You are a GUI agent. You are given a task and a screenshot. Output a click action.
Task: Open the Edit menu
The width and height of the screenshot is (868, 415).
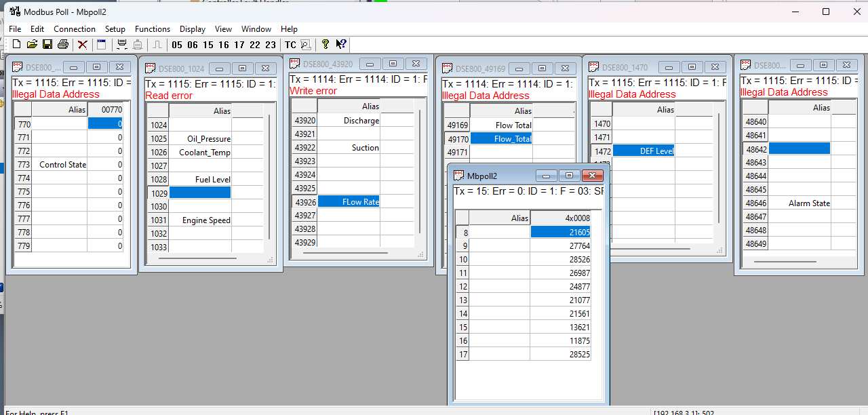point(37,29)
